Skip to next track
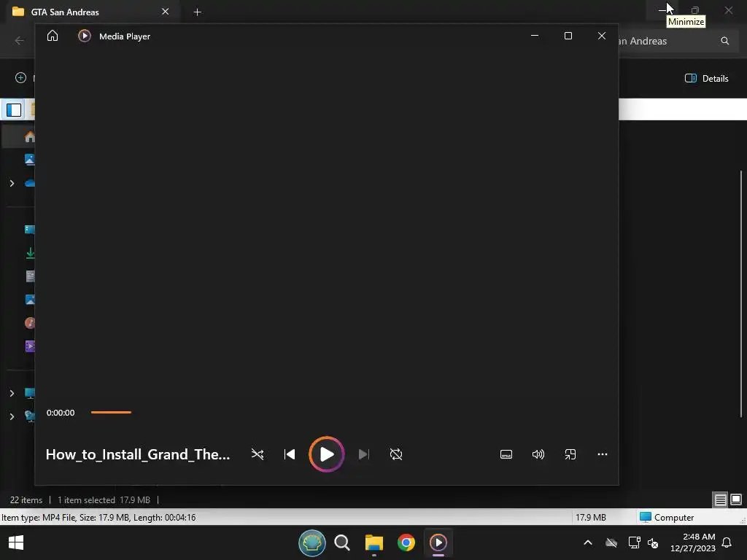This screenshot has height=560, width=747. (363, 454)
